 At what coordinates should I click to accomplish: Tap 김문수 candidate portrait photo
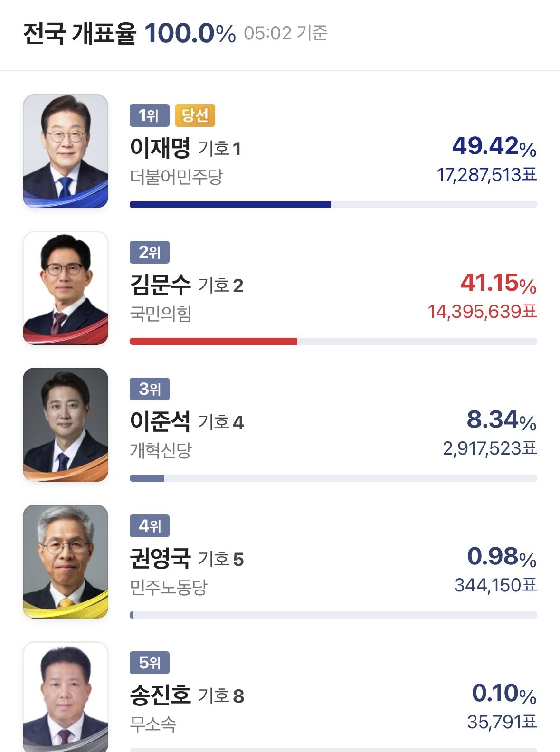point(66,288)
